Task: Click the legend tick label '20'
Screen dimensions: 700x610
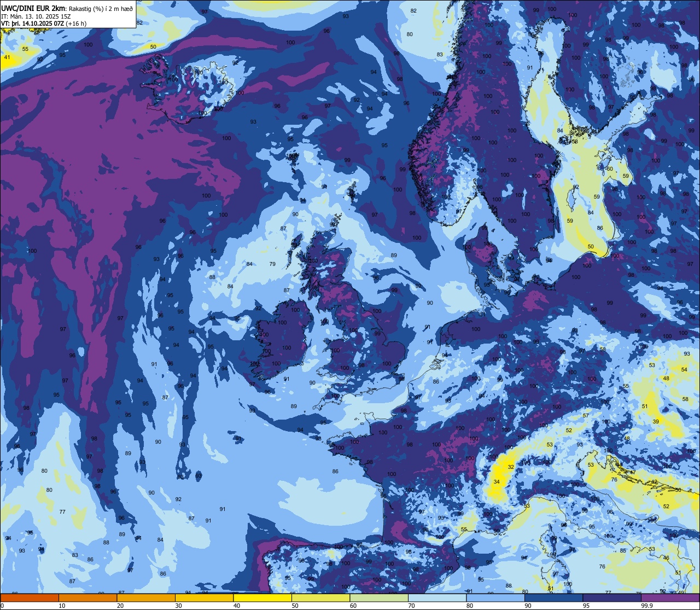Action: [120, 605]
